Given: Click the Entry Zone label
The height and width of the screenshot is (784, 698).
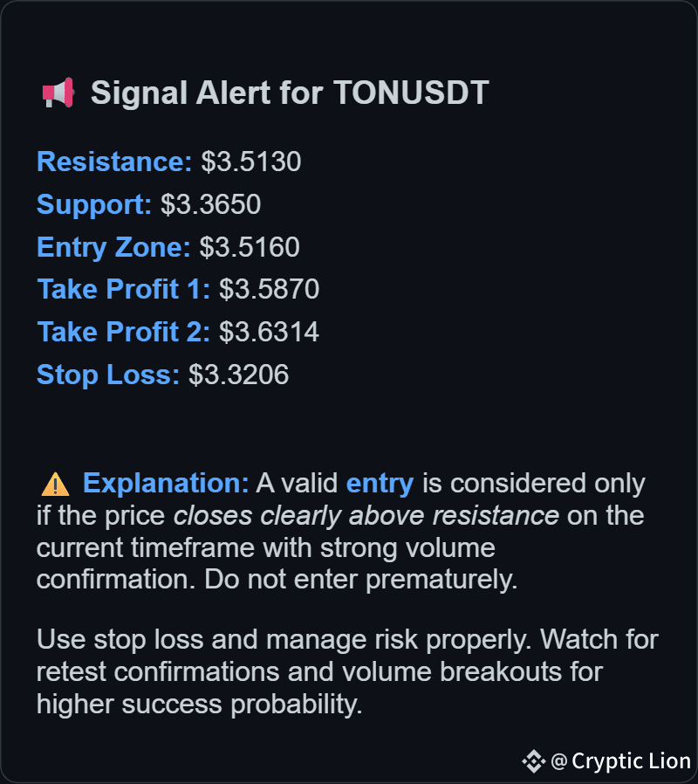Looking at the screenshot, I should coord(113,247).
